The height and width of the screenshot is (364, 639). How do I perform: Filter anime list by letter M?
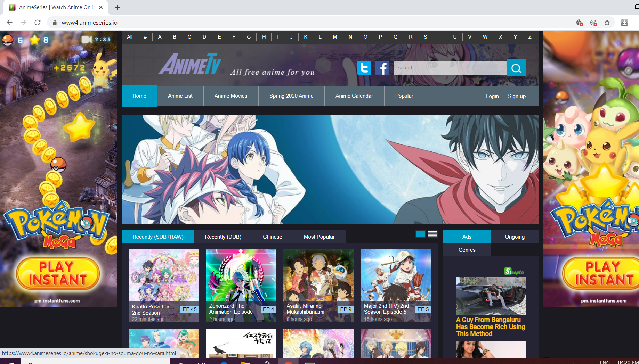[x=335, y=37]
